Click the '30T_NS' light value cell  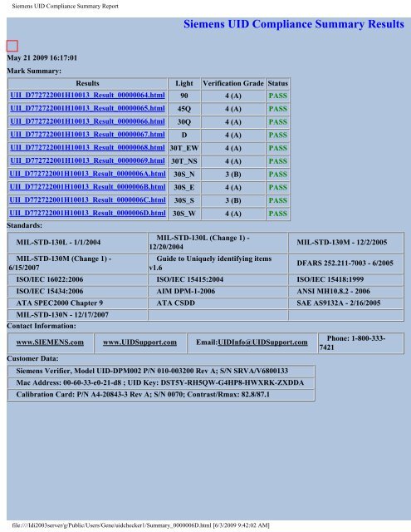click(184, 161)
